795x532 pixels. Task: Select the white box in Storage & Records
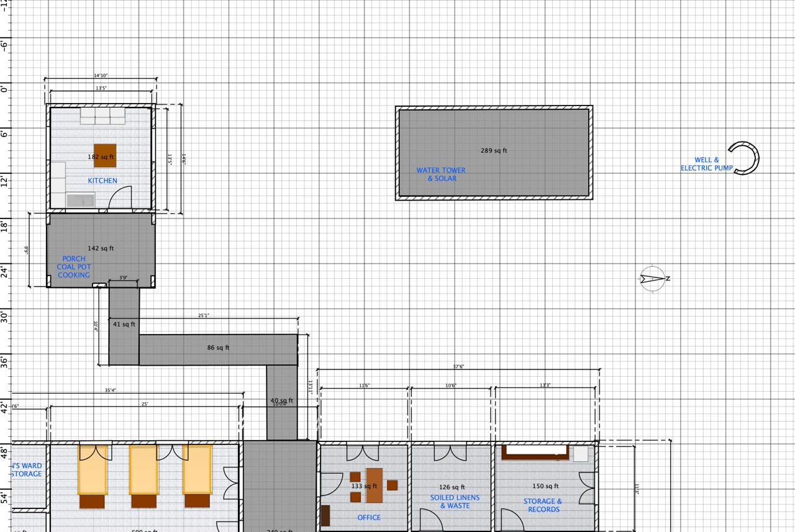pos(581,454)
